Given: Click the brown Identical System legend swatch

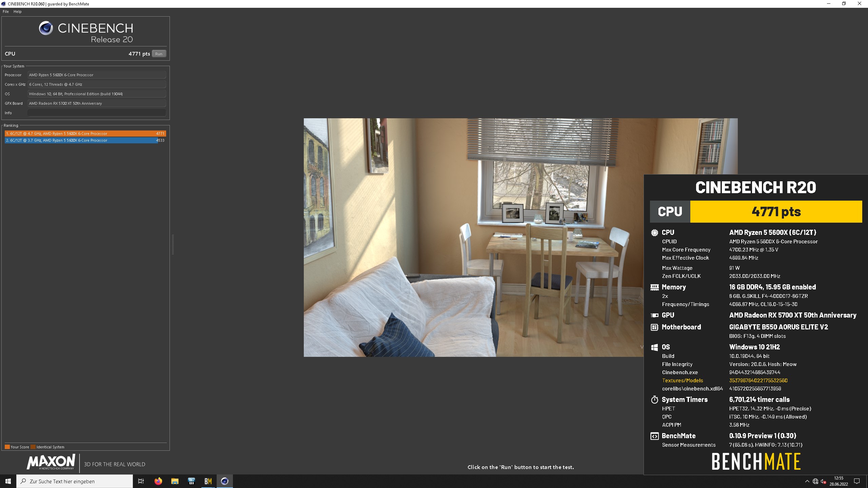Looking at the screenshot, I should click(33, 447).
